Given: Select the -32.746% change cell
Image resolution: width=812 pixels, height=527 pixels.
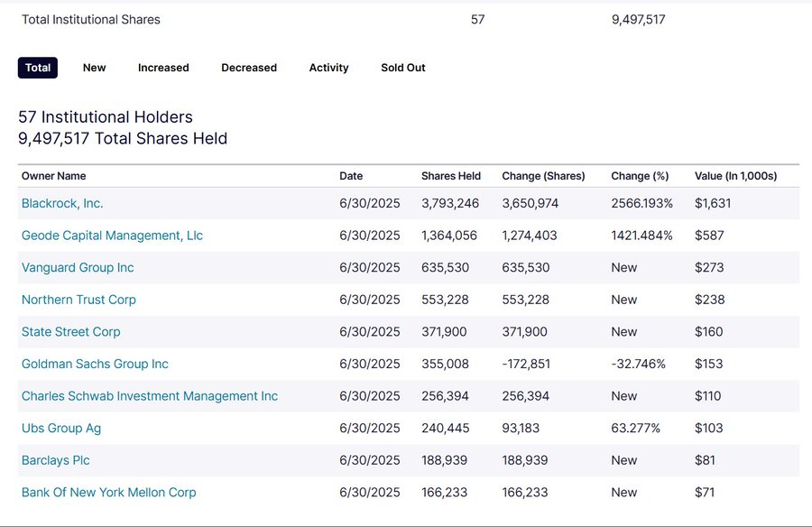Looking at the screenshot, I should [638, 364].
